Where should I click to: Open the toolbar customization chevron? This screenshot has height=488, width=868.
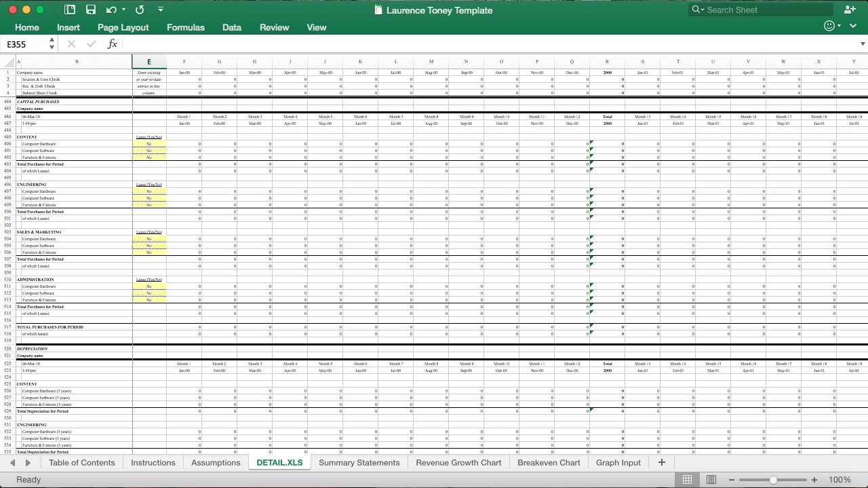[x=161, y=10]
